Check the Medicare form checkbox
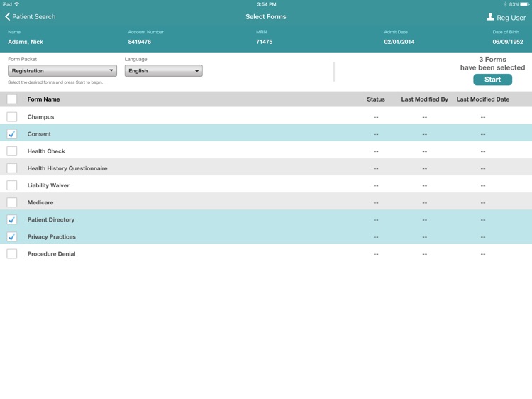This screenshot has width=532, height=399. (x=12, y=202)
